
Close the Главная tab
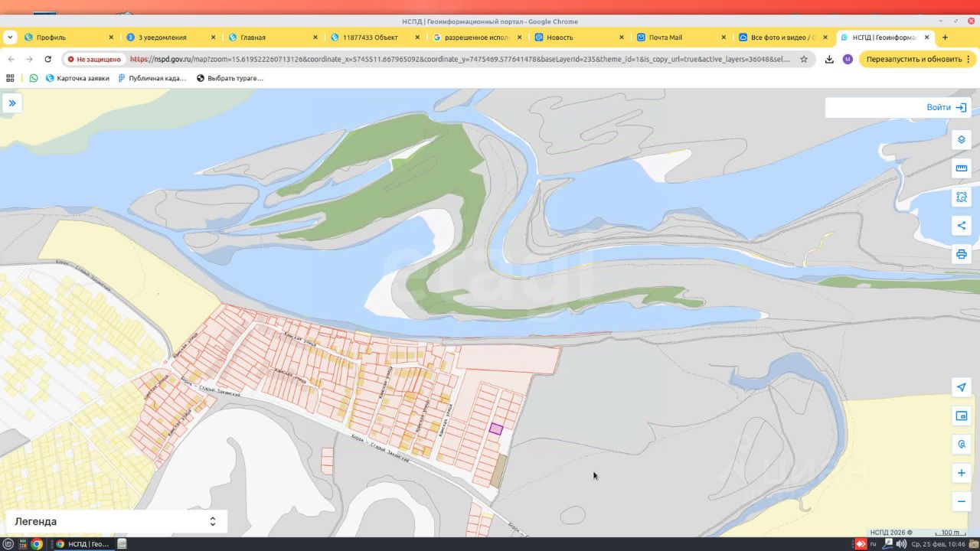click(315, 37)
